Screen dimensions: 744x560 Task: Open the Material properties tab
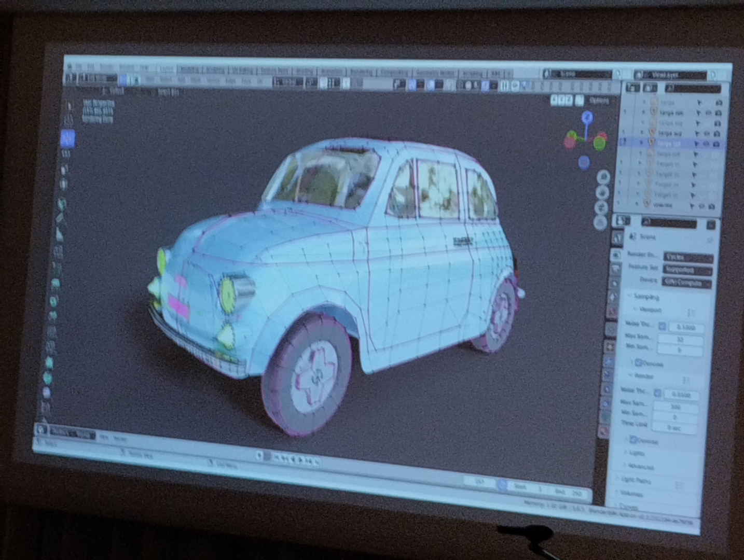(x=604, y=430)
